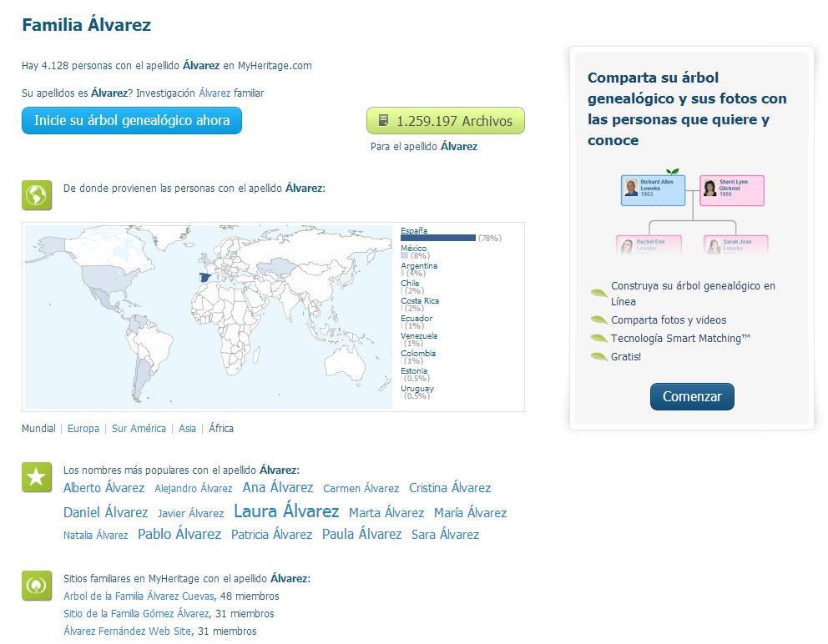Open Natalia Álvarez name link

(96, 536)
